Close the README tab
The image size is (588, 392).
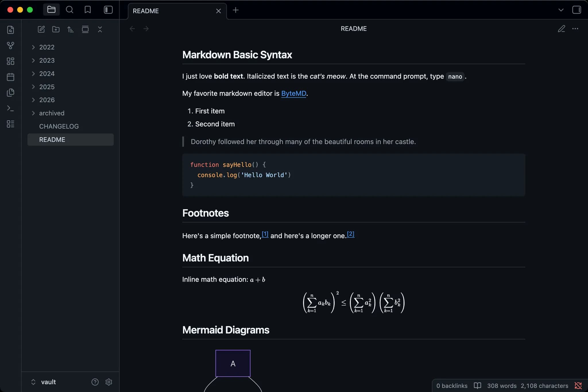coord(218,11)
